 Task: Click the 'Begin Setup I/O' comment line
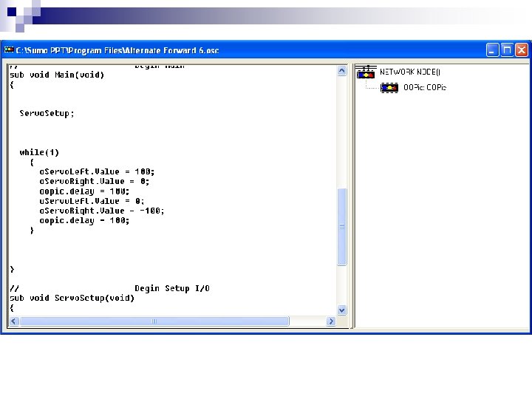pyautogui.click(x=109, y=288)
